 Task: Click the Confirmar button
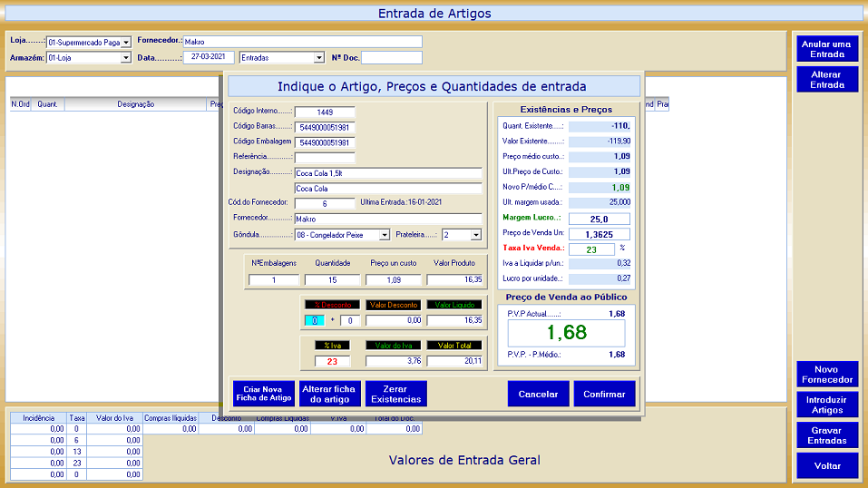coord(604,394)
